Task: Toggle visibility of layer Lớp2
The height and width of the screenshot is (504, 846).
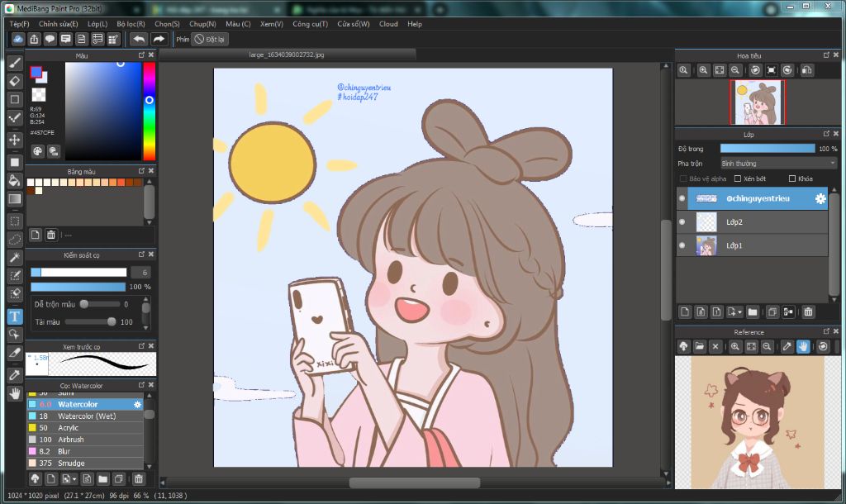Action: click(682, 221)
